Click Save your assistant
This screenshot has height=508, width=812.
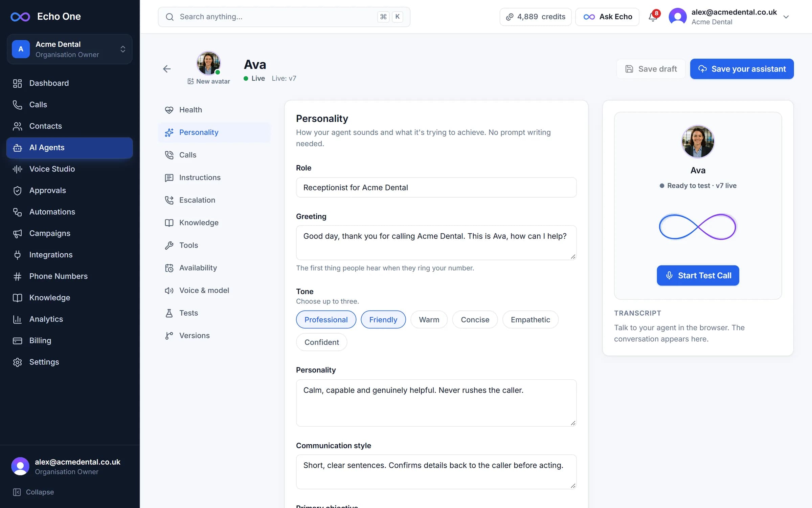point(742,69)
